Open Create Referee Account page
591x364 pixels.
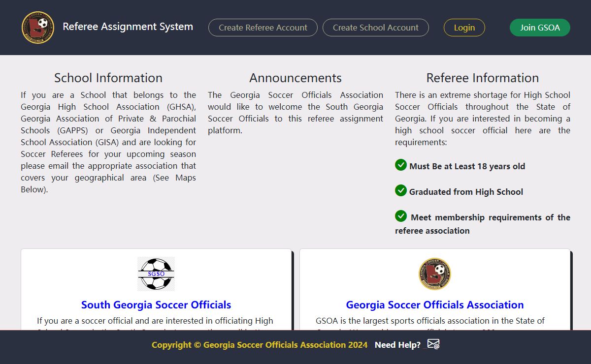pyautogui.click(x=263, y=28)
